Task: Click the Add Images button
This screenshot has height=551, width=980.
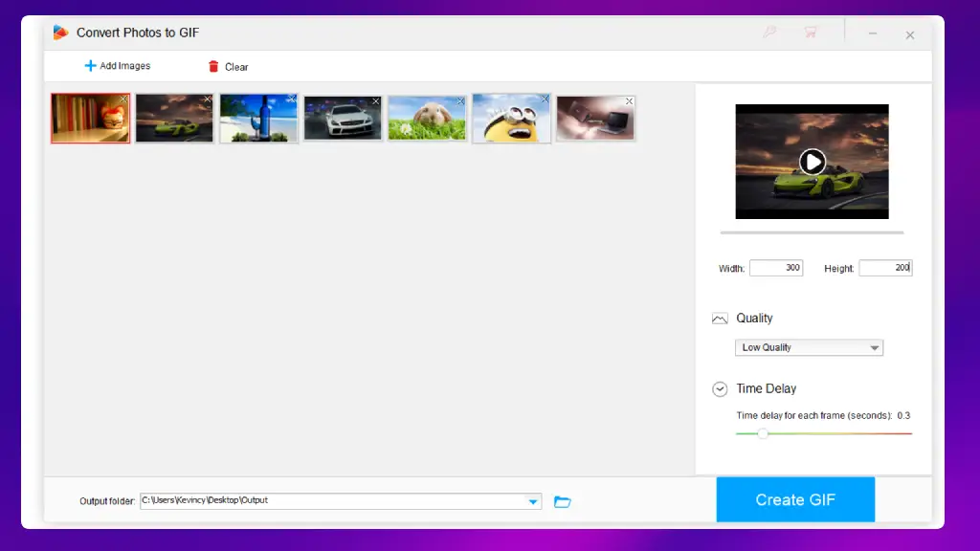Action: pyautogui.click(x=118, y=66)
